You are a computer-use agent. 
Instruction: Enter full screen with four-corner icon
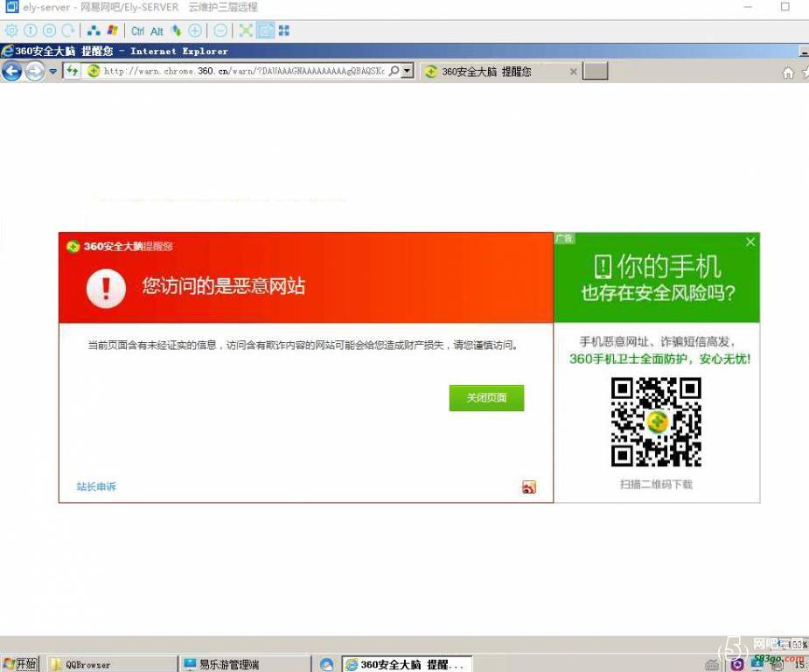click(x=283, y=31)
